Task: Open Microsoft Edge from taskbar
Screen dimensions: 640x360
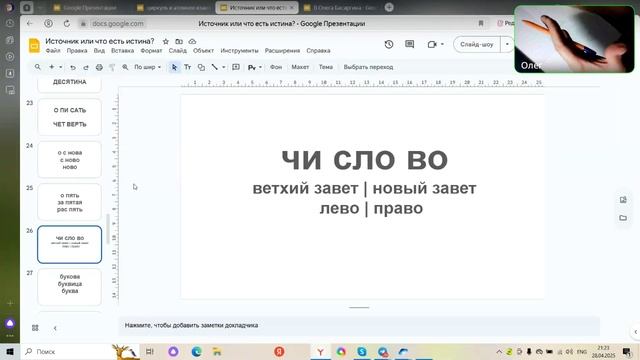Action: [197, 351]
